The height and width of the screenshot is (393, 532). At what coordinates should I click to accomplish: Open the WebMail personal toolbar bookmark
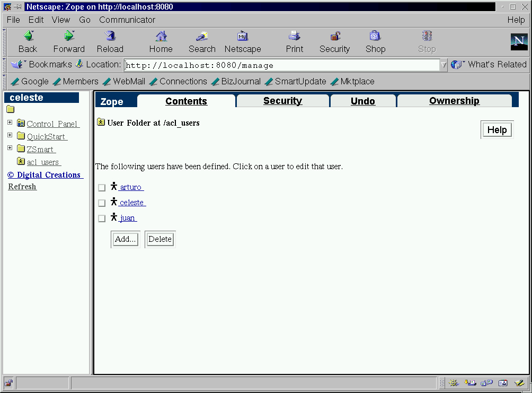[x=124, y=82]
